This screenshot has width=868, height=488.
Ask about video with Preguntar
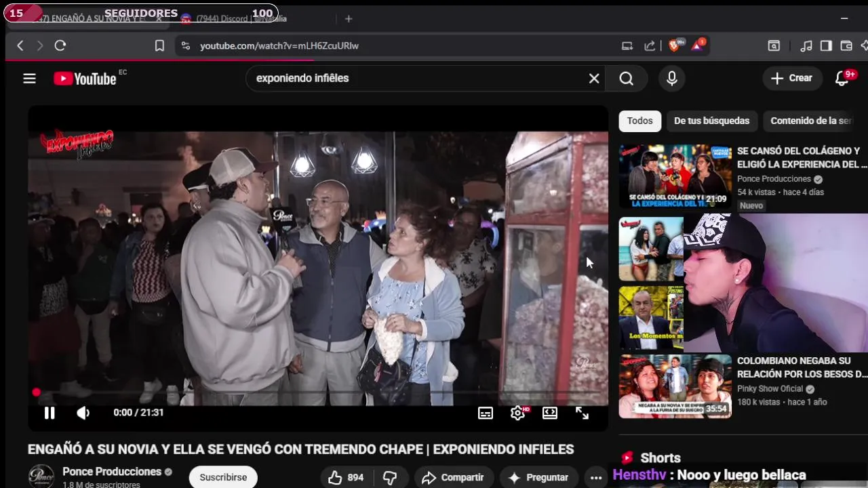tap(538, 477)
